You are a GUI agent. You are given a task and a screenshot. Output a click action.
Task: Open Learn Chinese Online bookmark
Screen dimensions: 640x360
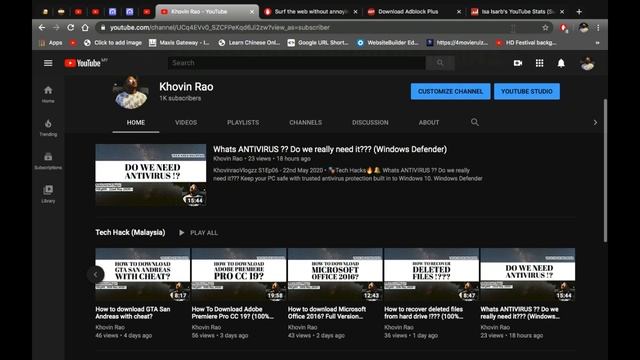[249, 42]
